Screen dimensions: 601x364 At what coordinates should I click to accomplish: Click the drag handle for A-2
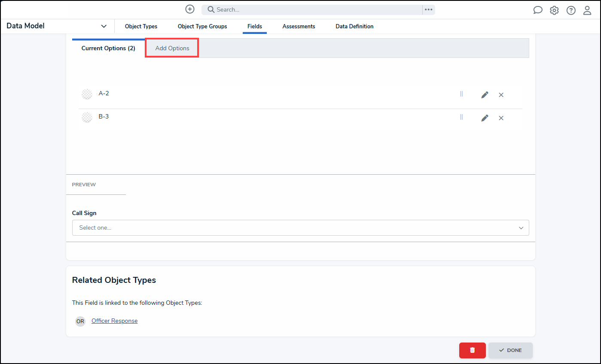tap(461, 94)
